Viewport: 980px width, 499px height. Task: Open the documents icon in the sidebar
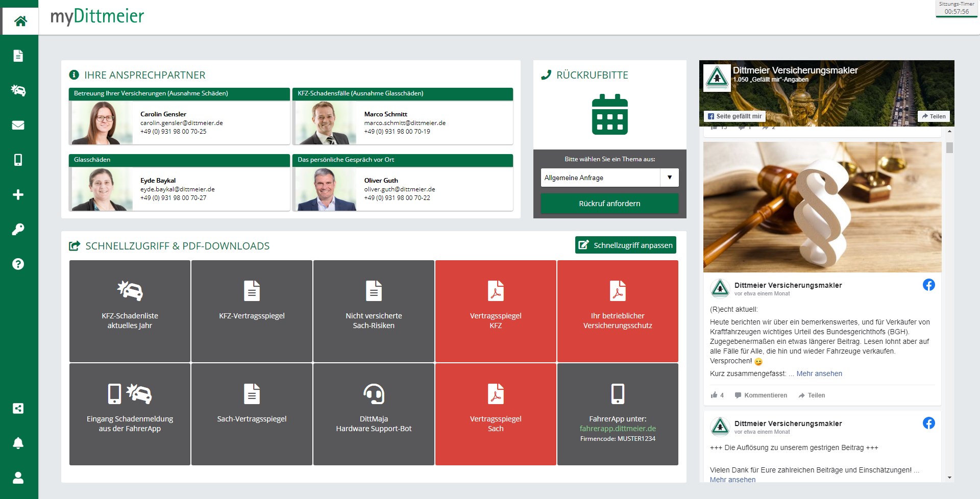click(18, 56)
